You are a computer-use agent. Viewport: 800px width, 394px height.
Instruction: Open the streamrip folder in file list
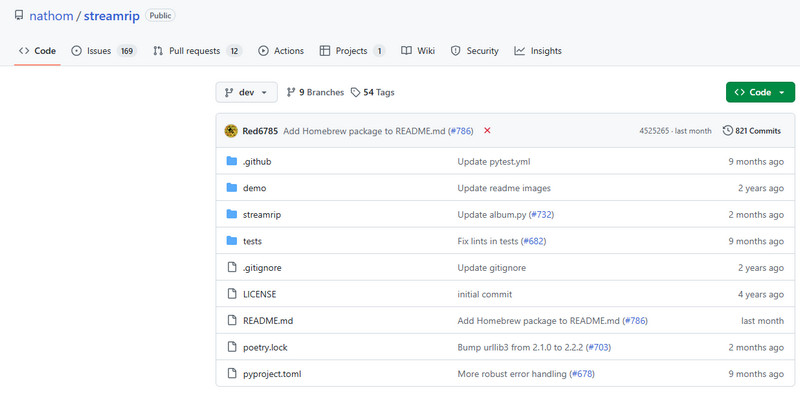coord(262,215)
